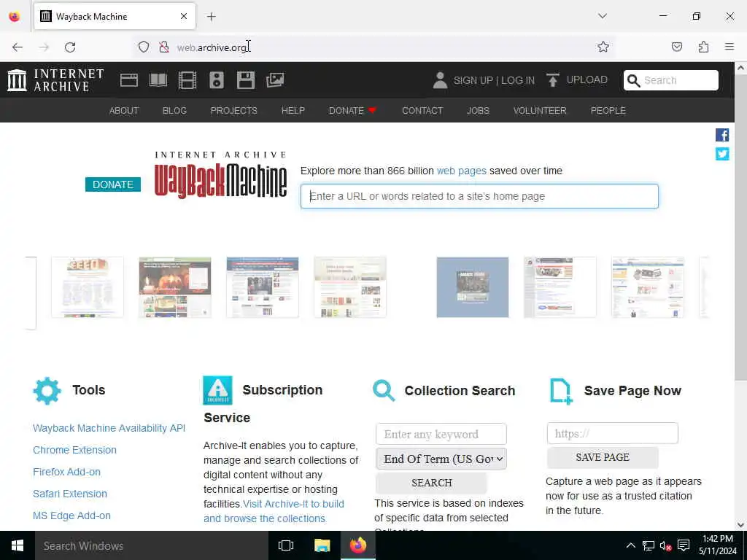Open Wayback Machine Availability API link
This screenshot has height=560, width=747.
click(x=109, y=428)
